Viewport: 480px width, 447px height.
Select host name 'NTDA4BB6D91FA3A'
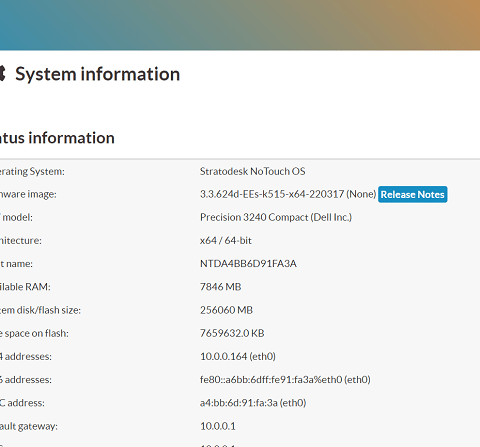coord(248,264)
